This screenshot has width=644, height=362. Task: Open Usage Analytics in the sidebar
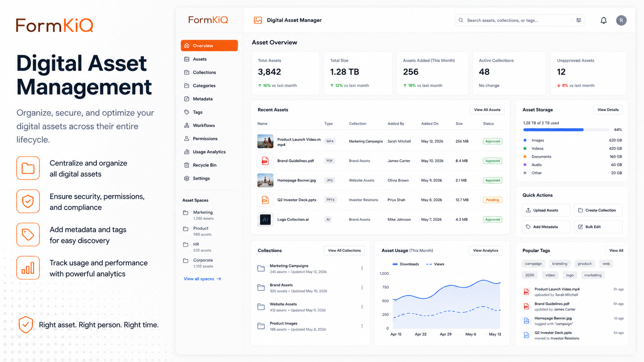[209, 152]
